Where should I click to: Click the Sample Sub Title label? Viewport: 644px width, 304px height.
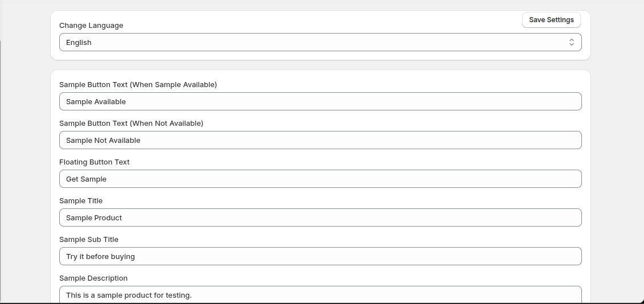(89, 240)
